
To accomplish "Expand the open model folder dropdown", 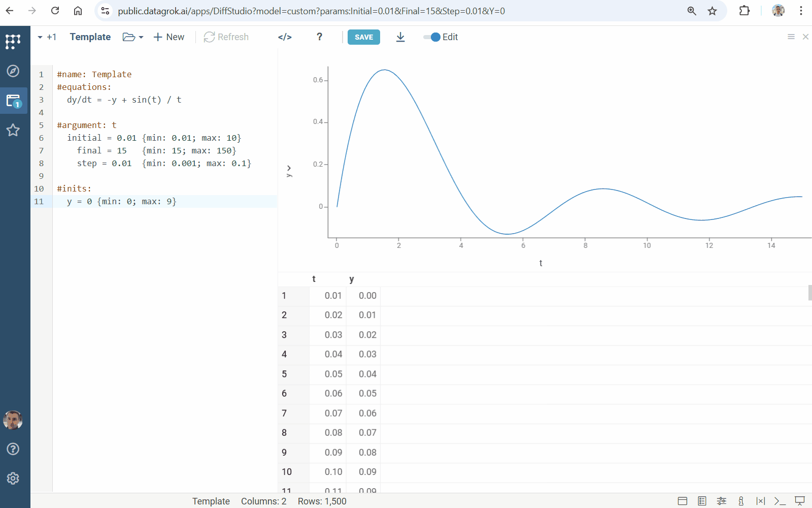I will (133, 37).
